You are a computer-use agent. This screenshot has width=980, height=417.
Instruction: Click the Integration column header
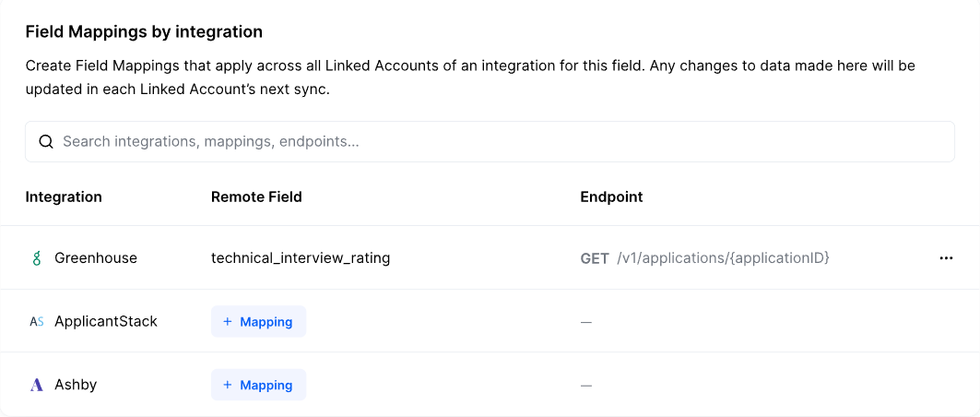coord(64,197)
